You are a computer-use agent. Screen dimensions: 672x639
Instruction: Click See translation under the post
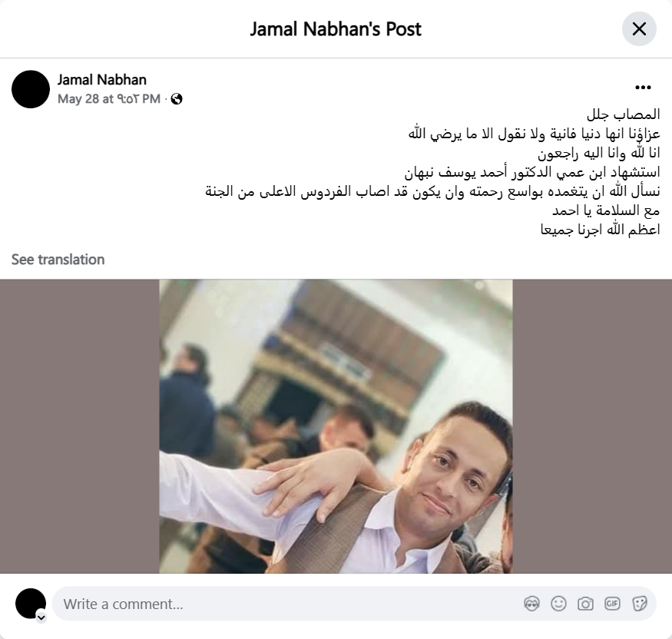(x=58, y=260)
